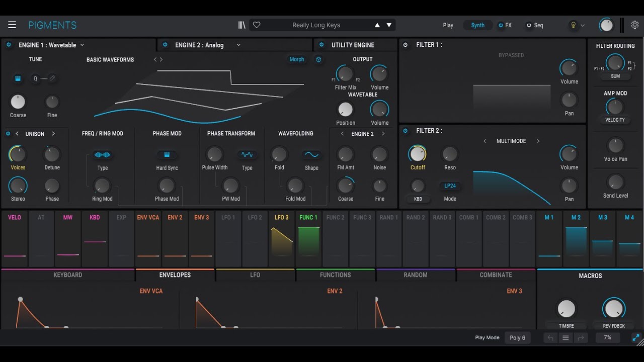Edit tune quantize with pencil icon
644x362 pixels.
click(x=52, y=78)
